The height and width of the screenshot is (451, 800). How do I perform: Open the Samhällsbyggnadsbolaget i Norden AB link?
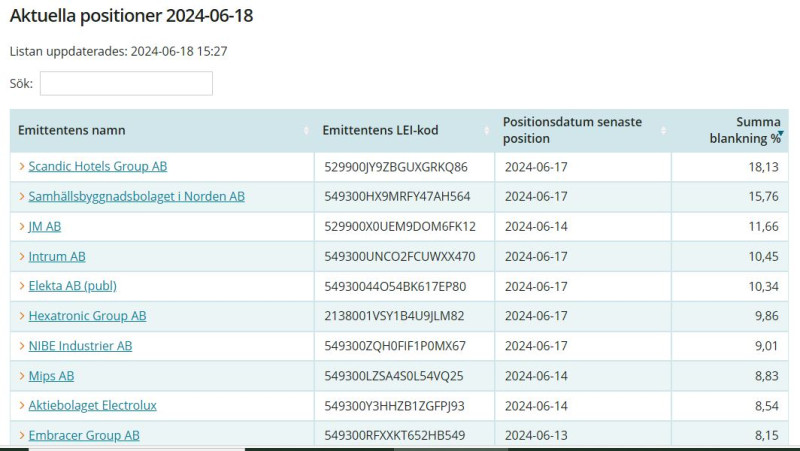[137, 196]
